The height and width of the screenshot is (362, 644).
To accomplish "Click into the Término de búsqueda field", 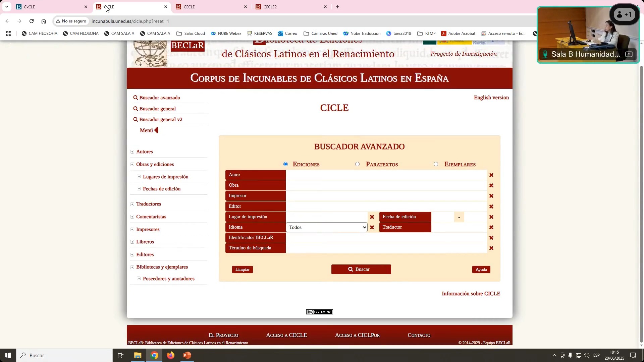I will tap(386, 248).
